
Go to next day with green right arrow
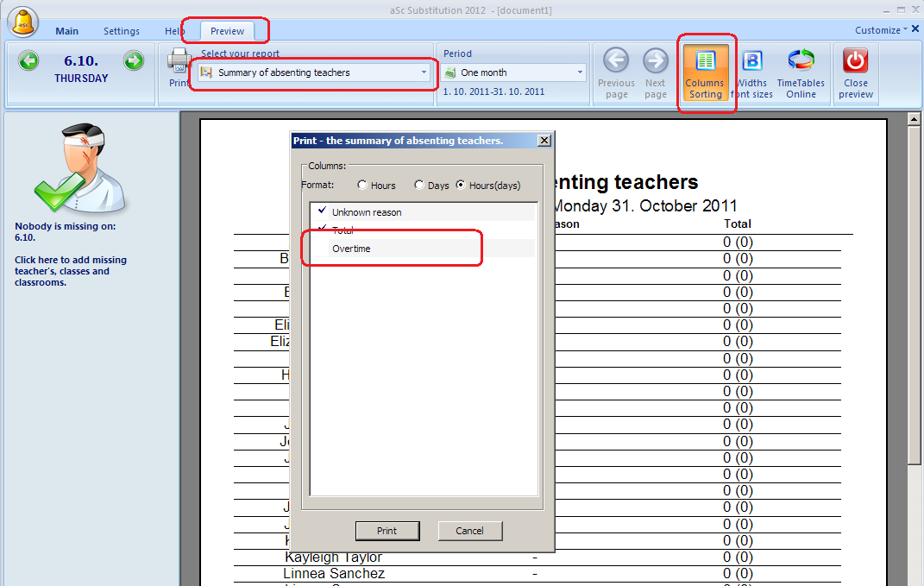pos(134,60)
